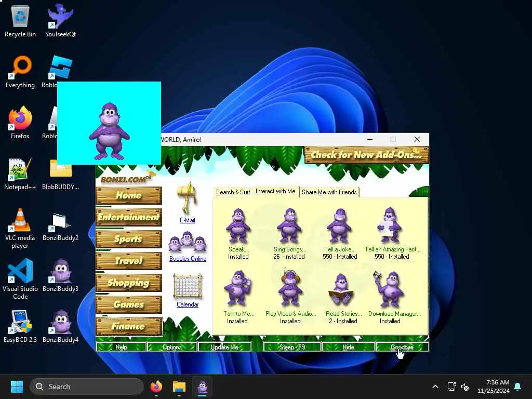Viewport: 532px width, 399px height.
Task: Minimize the BonziBuddy window
Action: (370, 139)
